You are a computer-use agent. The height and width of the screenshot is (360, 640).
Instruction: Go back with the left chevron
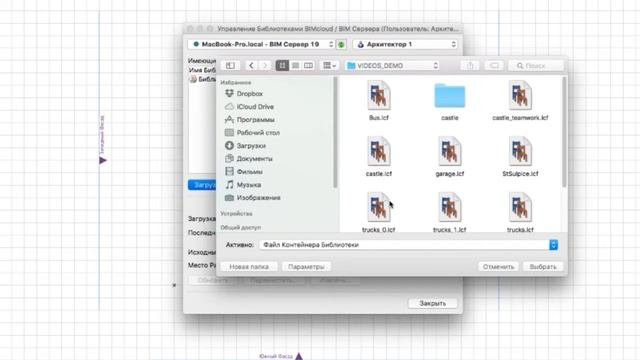251,65
